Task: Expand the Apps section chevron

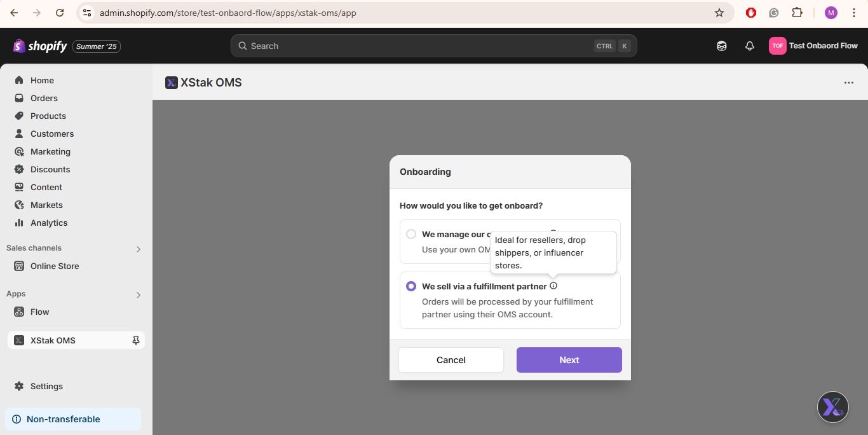Action: click(139, 294)
